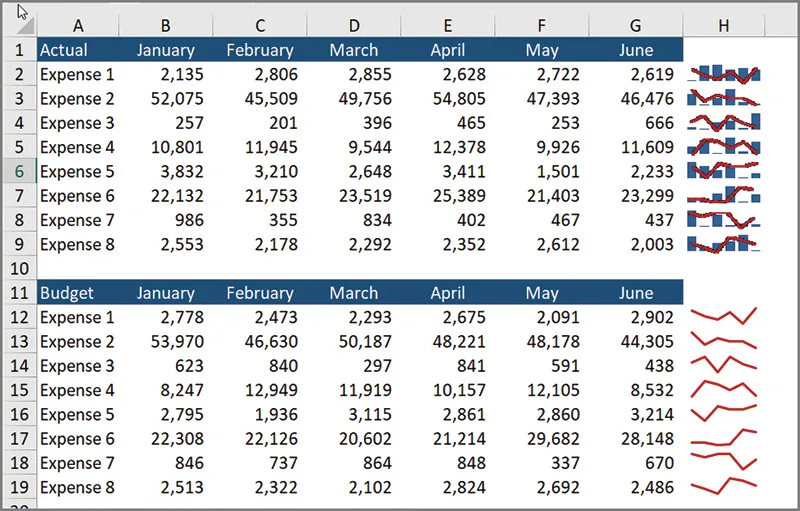The height and width of the screenshot is (511, 800).
Task: Click the Budget Expense 8 sparkline in row 19
Action: [724, 487]
